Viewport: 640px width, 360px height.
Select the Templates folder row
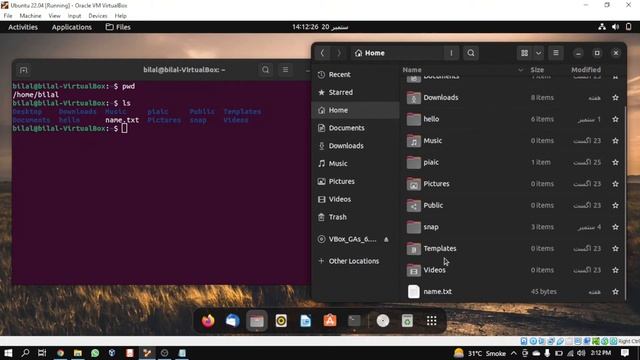(x=512, y=249)
